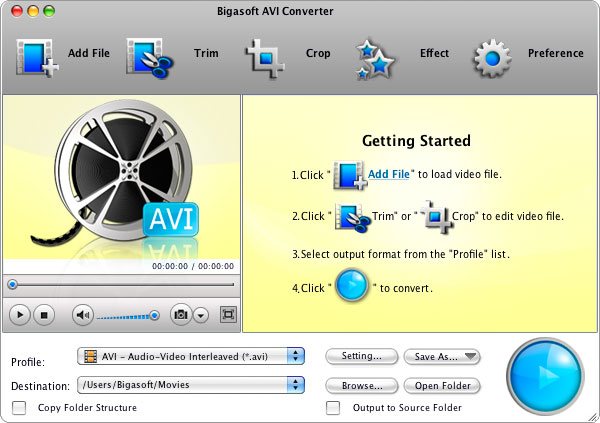The image size is (600, 423).
Task: Stop the video playback
Action: (44, 315)
